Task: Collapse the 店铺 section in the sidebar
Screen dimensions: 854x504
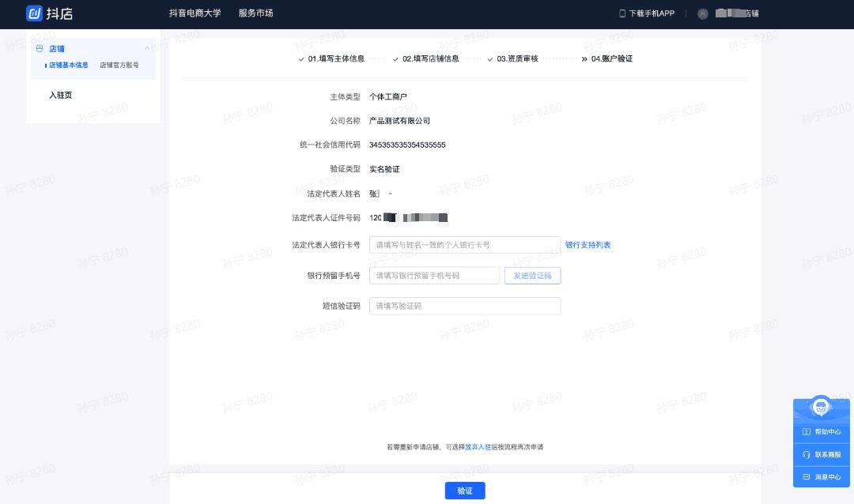Action: tap(147, 48)
